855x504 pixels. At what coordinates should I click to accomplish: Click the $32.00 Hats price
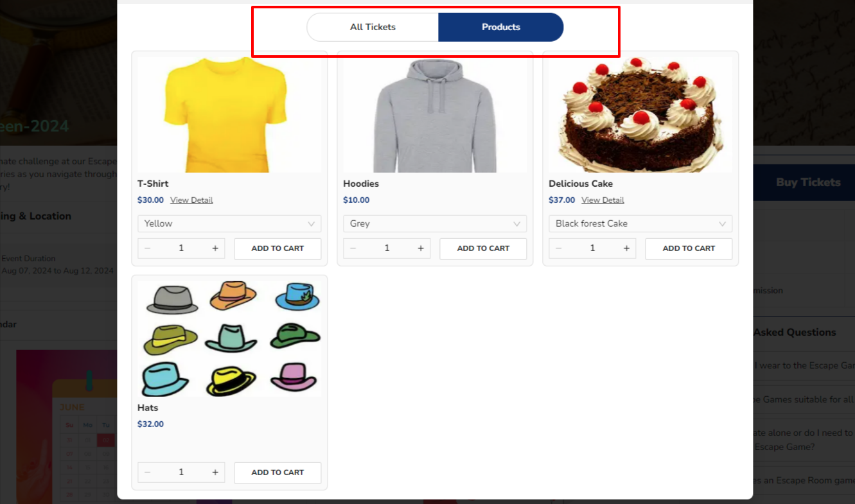[x=150, y=424]
